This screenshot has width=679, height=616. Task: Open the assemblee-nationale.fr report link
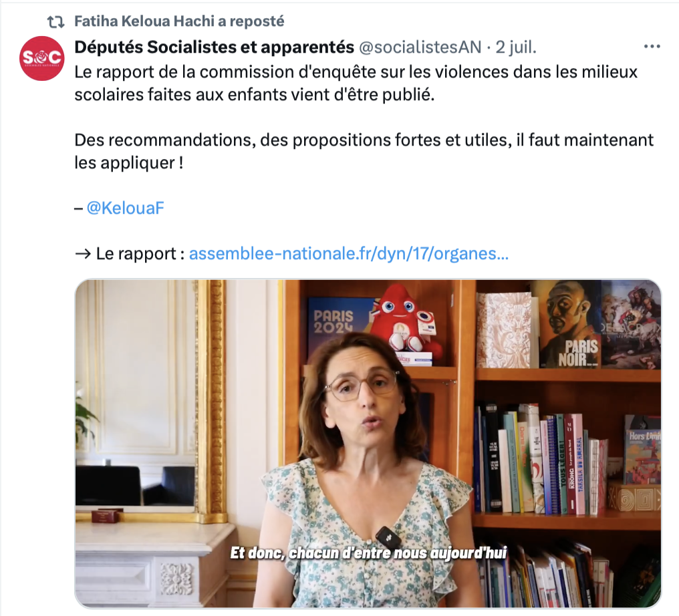tap(349, 253)
